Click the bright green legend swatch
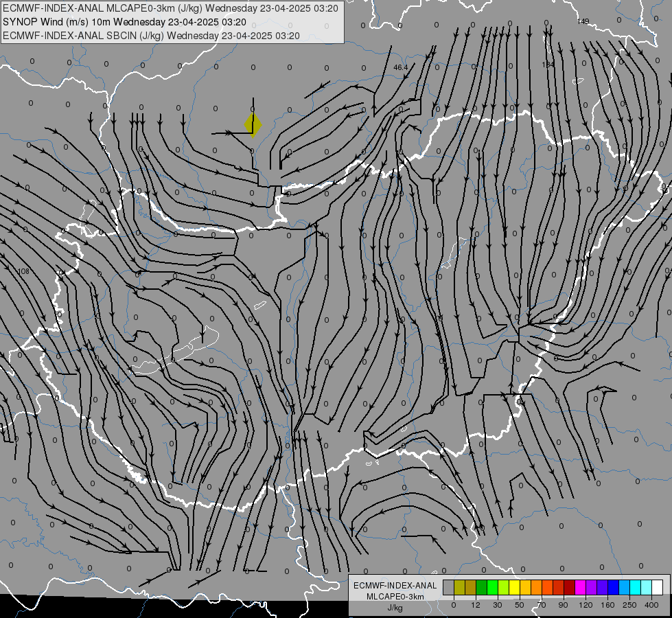The height and width of the screenshot is (618, 672). (493, 588)
